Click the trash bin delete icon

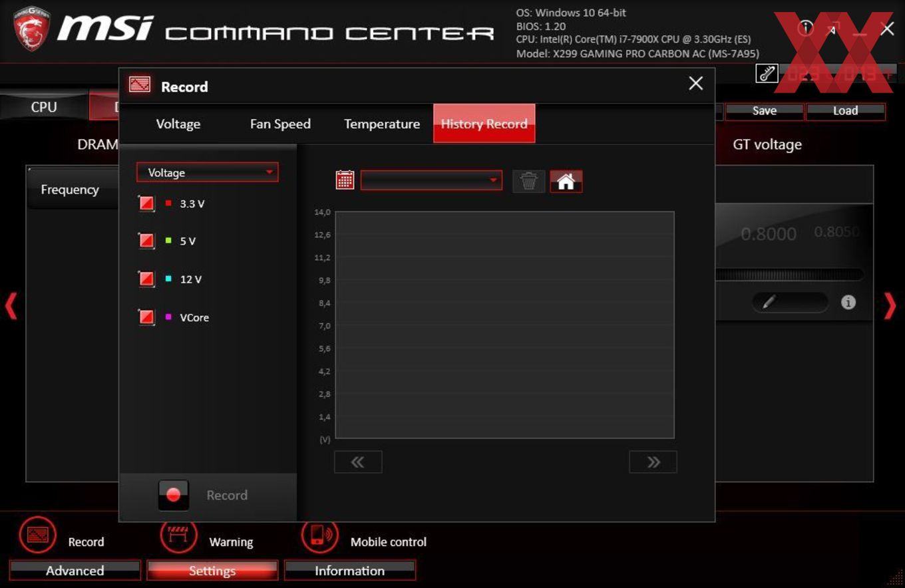[x=529, y=181]
